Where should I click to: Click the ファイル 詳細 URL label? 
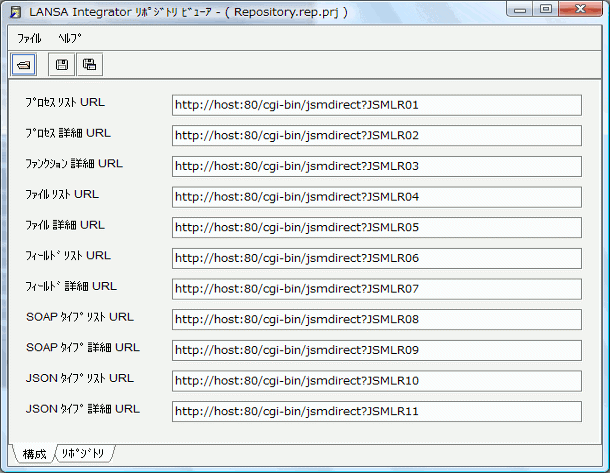click(65, 225)
